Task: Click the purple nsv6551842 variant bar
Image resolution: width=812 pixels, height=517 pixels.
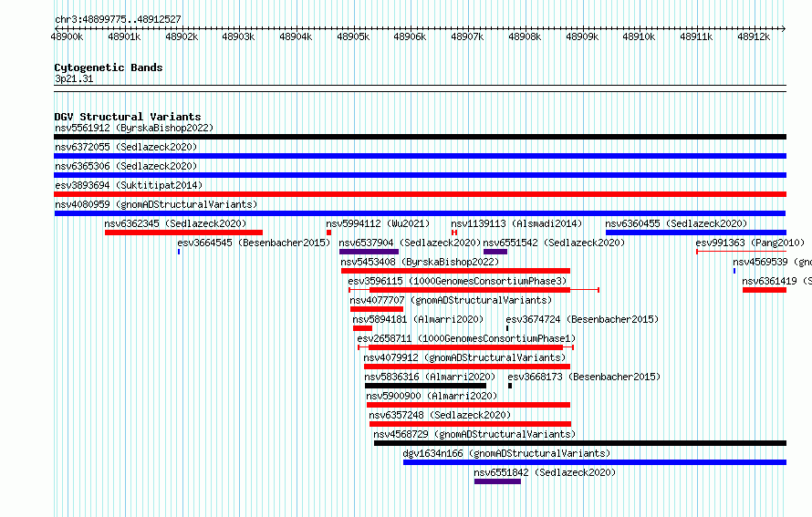Action: tap(497, 481)
